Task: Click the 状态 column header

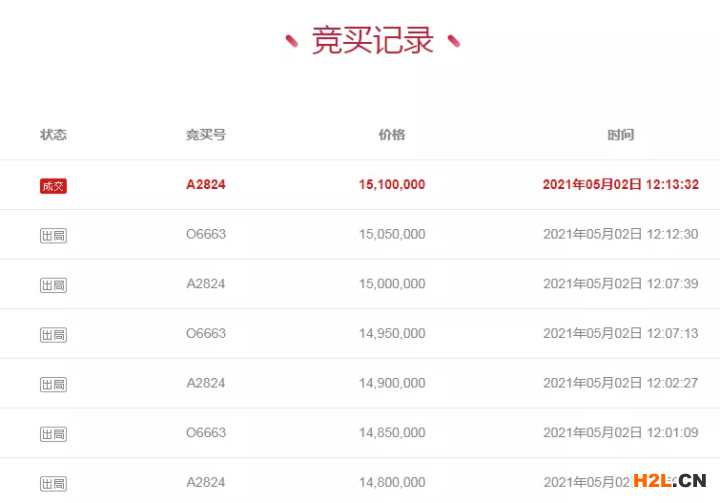Action: [x=53, y=135]
